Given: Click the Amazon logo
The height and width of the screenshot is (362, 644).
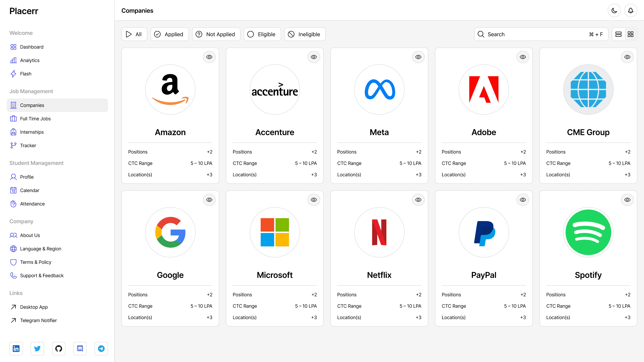Looking at the screenshot, I should 170,89.
